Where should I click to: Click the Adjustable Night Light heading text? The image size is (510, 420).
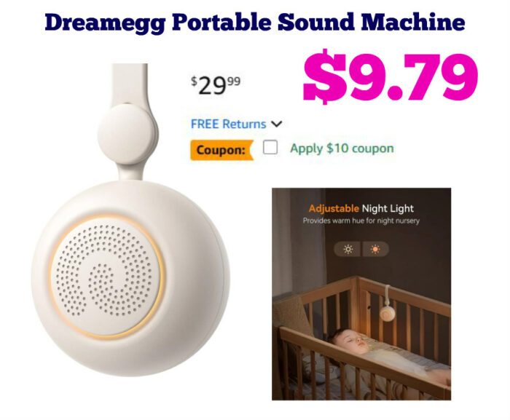click(x=361, y=208)
